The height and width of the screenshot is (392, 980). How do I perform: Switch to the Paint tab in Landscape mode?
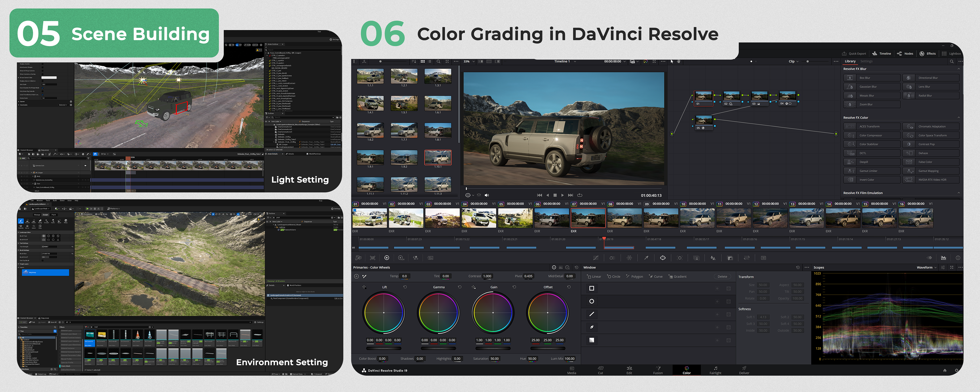tap(54, 215)
